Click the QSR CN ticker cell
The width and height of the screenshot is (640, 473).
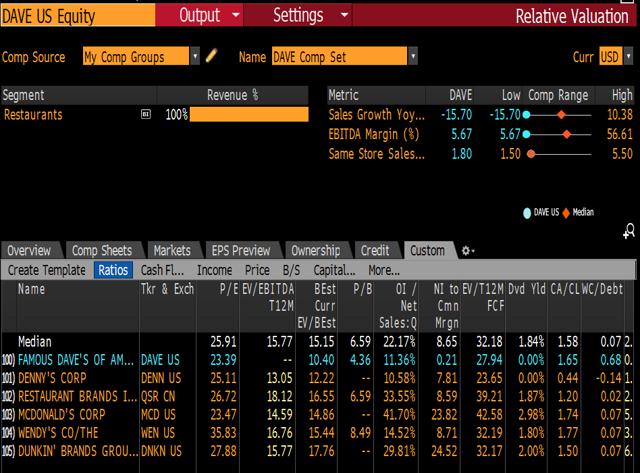158,396
